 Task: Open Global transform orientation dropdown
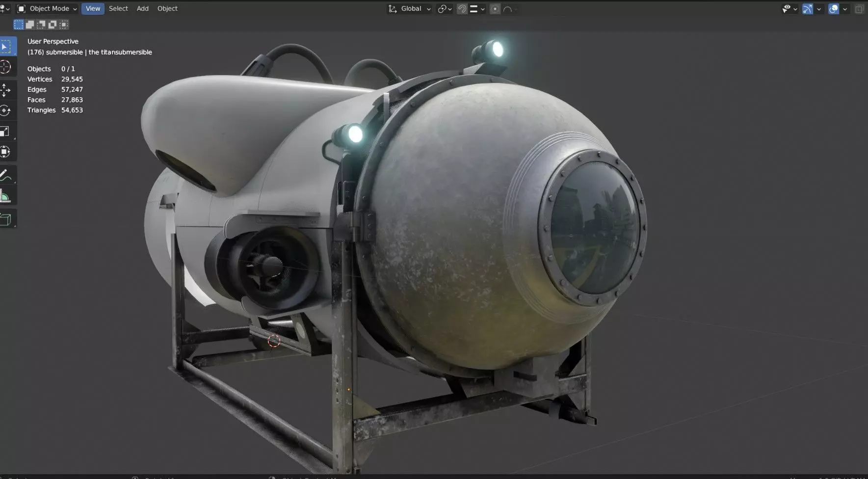point(410,9)
